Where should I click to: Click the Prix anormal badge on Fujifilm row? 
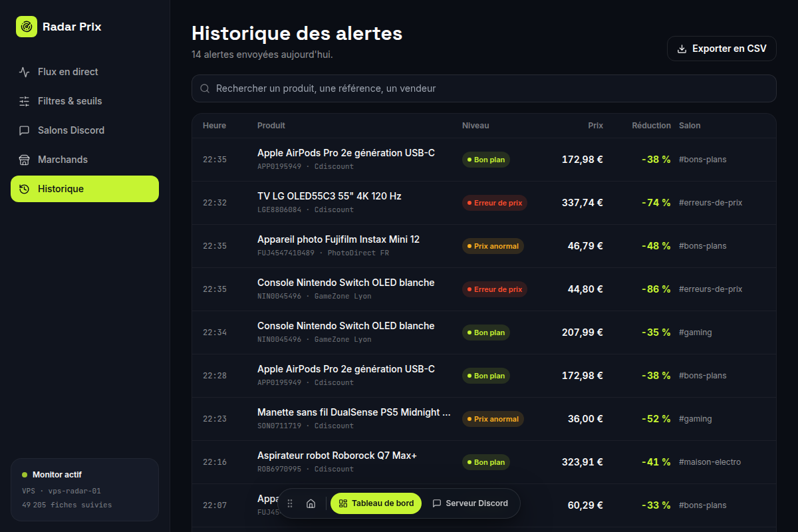493,246
